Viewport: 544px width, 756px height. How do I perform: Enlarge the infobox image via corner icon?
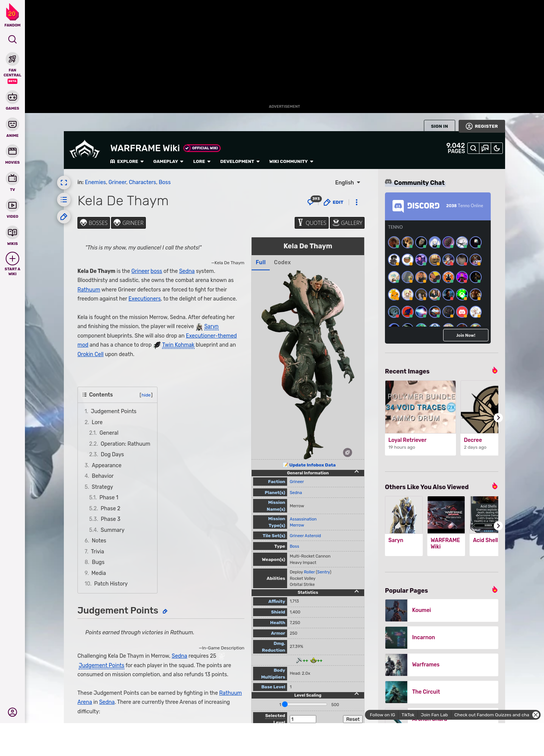[348, 452]
